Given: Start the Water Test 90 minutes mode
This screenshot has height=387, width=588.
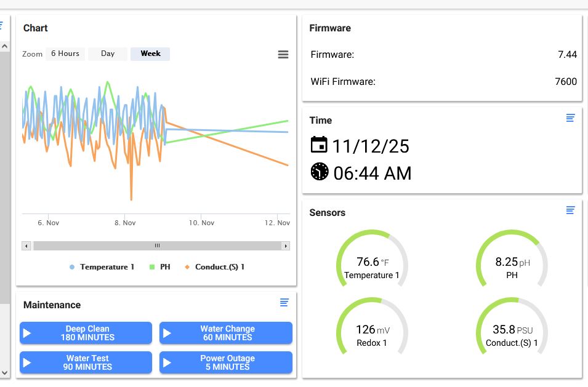Looking at the screenshot, I should point(86,362).
